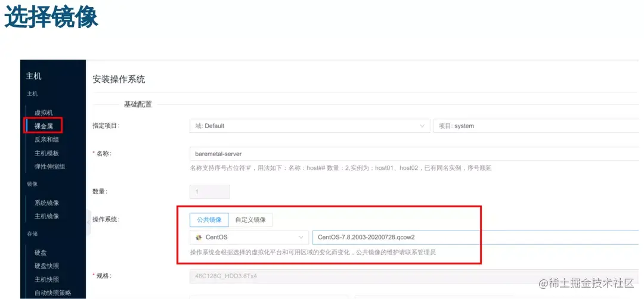644x299 pixels.
Task: Open 主机镜像 under 镜像
Action: 47,216
